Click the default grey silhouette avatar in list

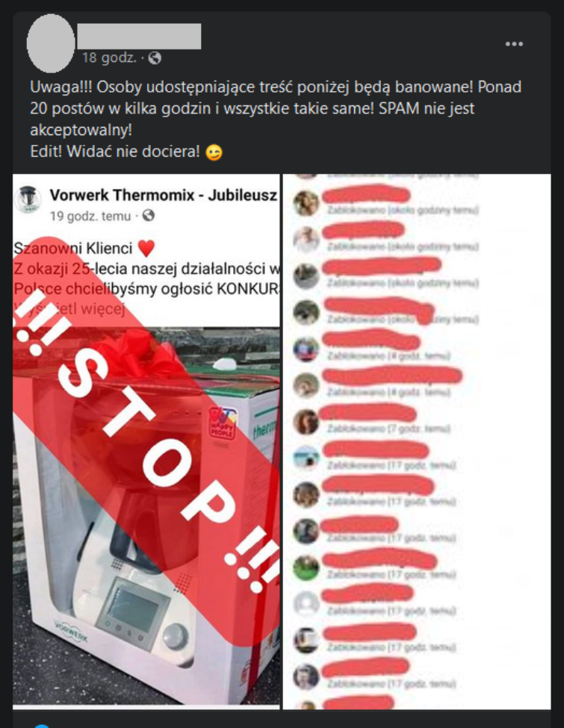pyautogui.click(x=306, y=603)
